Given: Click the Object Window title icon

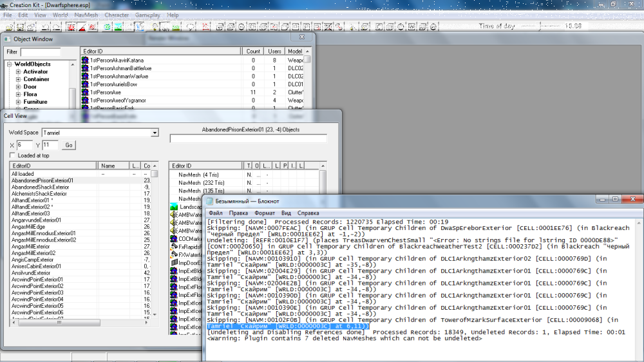Looking at the screenshot, I should click(x=7, y=39).
